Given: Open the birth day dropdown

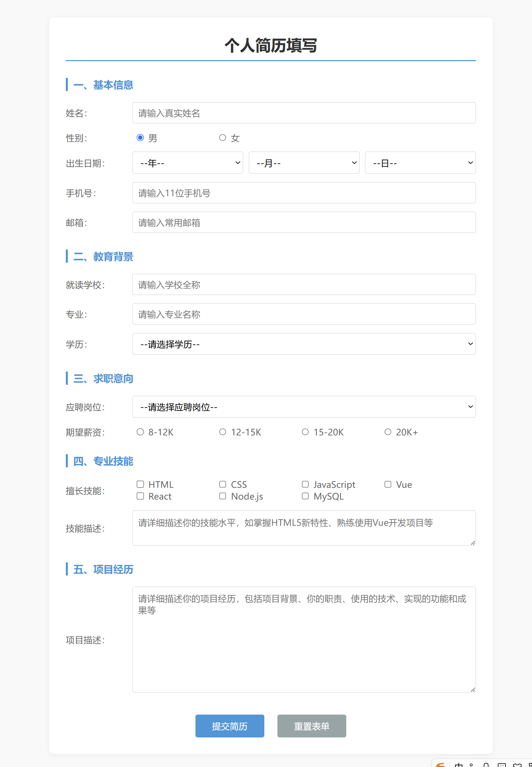Looking at the screenshot, I should (x=420, y=163).
